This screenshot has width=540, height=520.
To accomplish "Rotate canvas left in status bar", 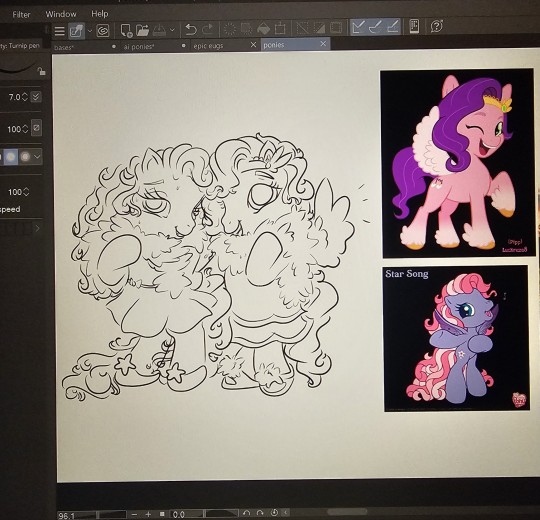I will 246,513.
